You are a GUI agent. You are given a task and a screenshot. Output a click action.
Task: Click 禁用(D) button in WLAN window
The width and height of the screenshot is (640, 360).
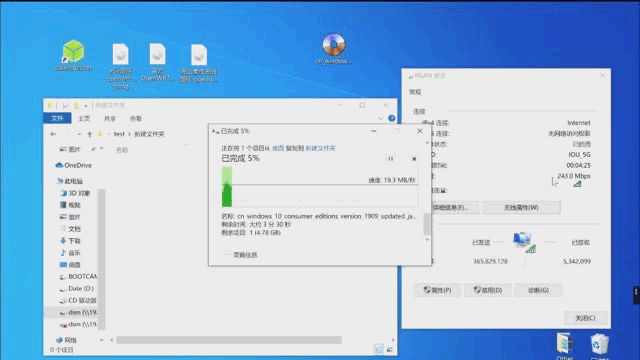pyautogui.click(x=488, y=290)
